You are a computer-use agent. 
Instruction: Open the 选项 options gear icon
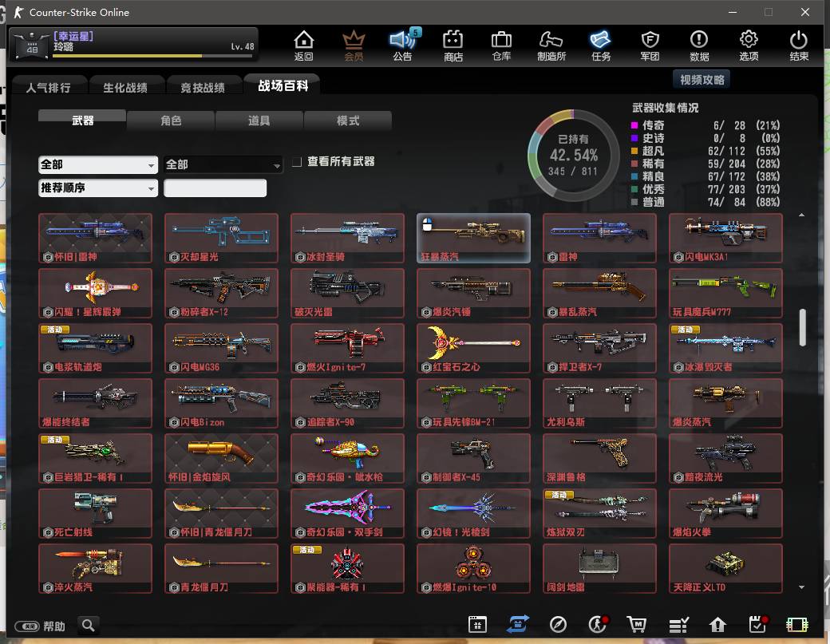(x=749, y=45)
